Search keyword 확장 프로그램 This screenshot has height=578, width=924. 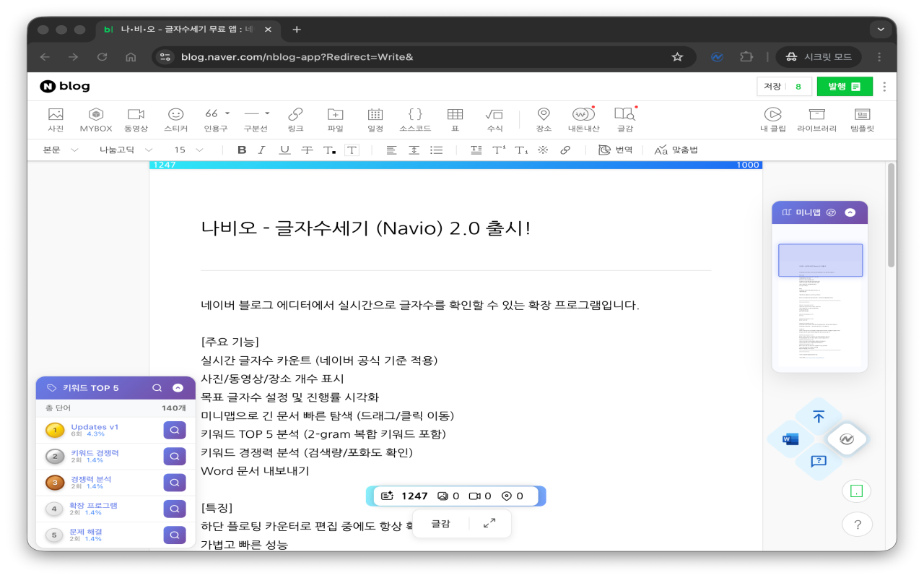pos(175,509)
